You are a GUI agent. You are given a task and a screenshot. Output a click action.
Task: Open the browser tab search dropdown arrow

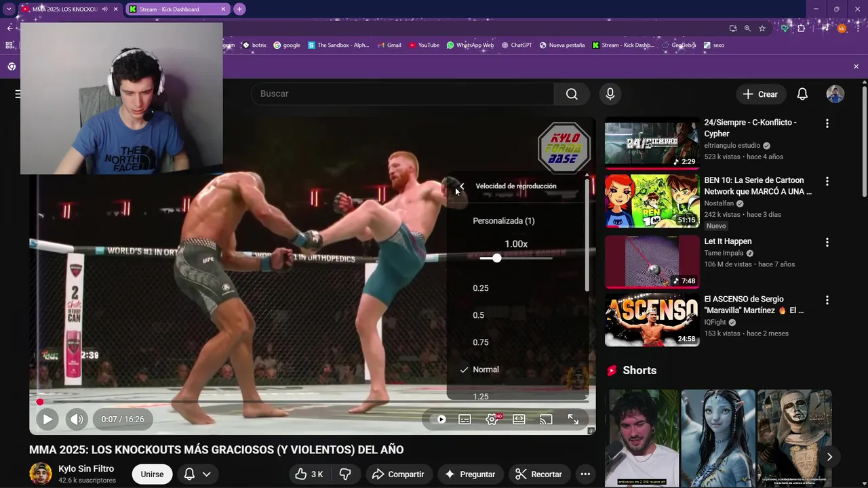(9, 9)
